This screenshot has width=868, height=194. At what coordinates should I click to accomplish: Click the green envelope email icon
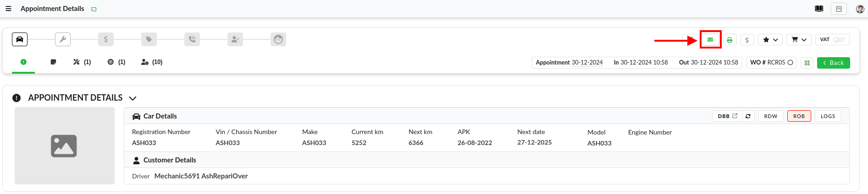pyautogui.click(x=710, y=40)
